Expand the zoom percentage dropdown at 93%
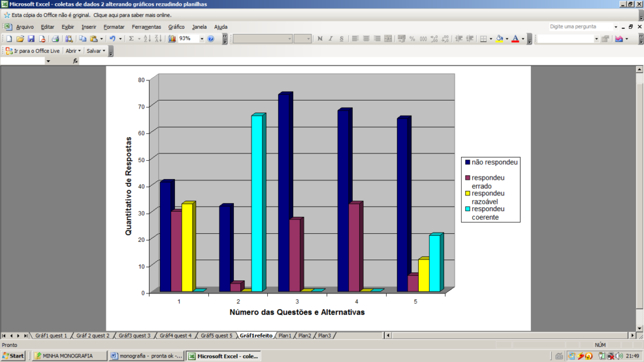644x362 pixels. tap(202, 39)
